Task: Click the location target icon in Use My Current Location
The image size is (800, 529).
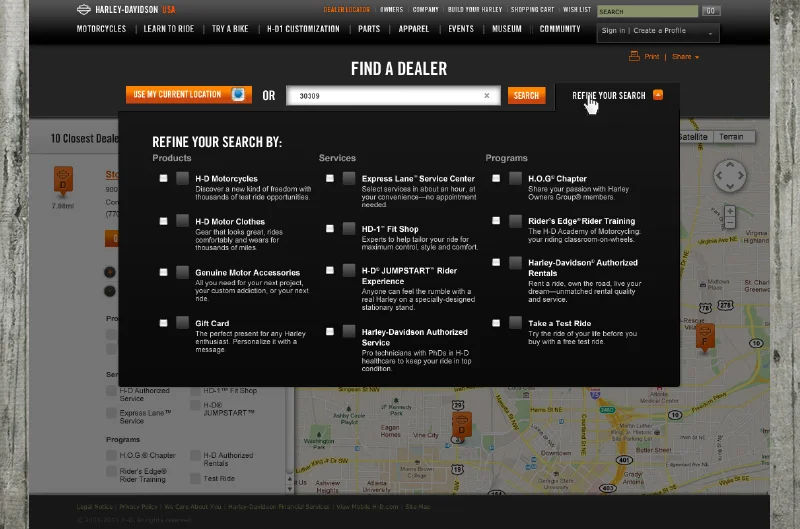Action: (238, 94)
